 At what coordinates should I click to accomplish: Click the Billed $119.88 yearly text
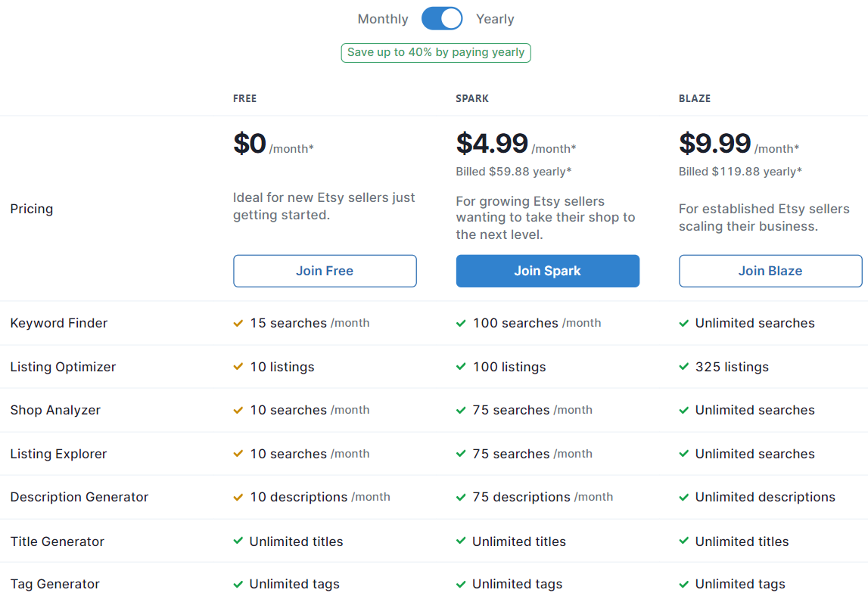tap(740, 172)
